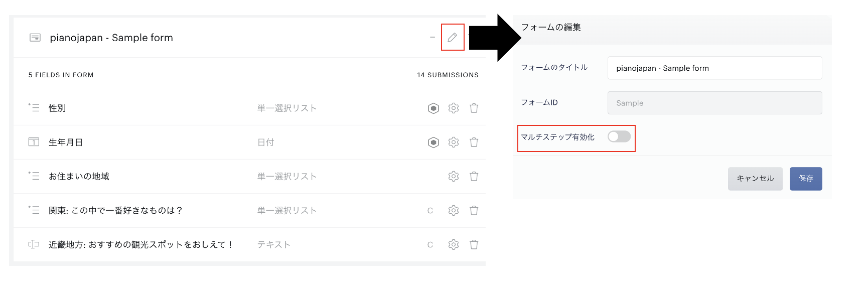
Task: Open settings gear for 生年月日 field
Action: 454,142
